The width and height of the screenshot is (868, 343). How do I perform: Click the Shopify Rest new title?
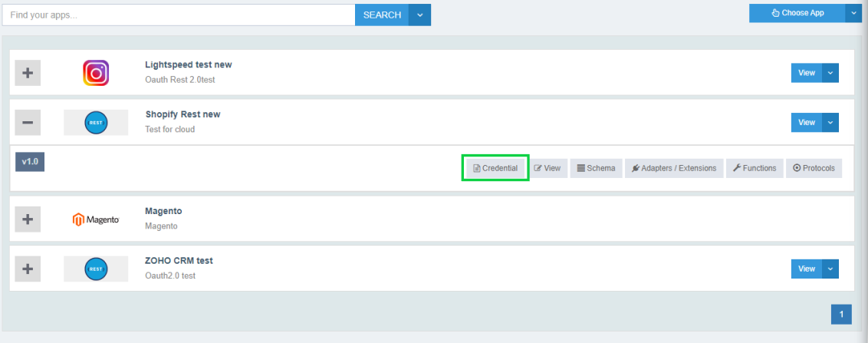pos(182,114)
